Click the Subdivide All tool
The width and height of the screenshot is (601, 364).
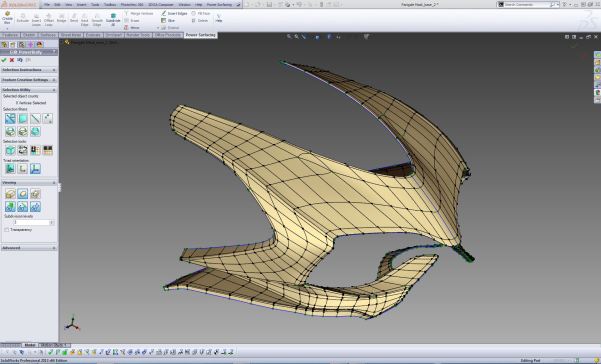(x=113, y=20)
